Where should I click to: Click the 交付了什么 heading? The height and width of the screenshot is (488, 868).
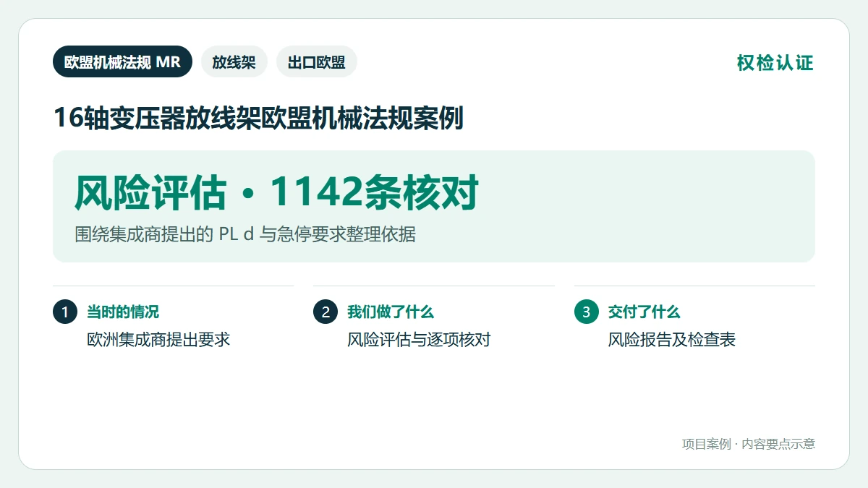point(644,312)
